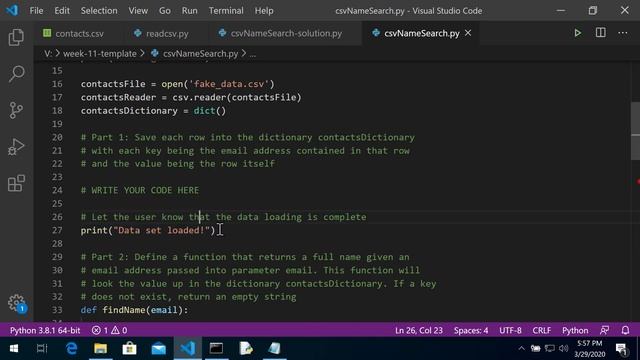Open the Run and Debug view
The image size is (640, 360).
[x=16, y=147]
